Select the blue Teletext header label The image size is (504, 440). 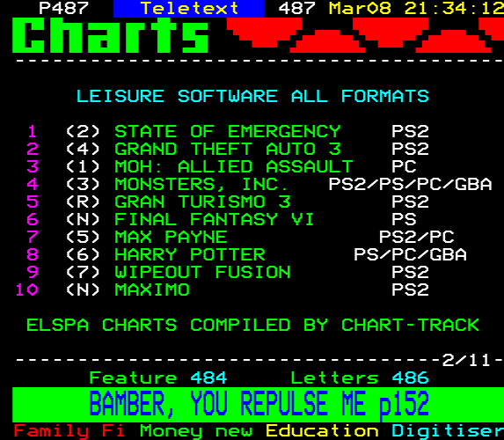[x=189, y=9]
